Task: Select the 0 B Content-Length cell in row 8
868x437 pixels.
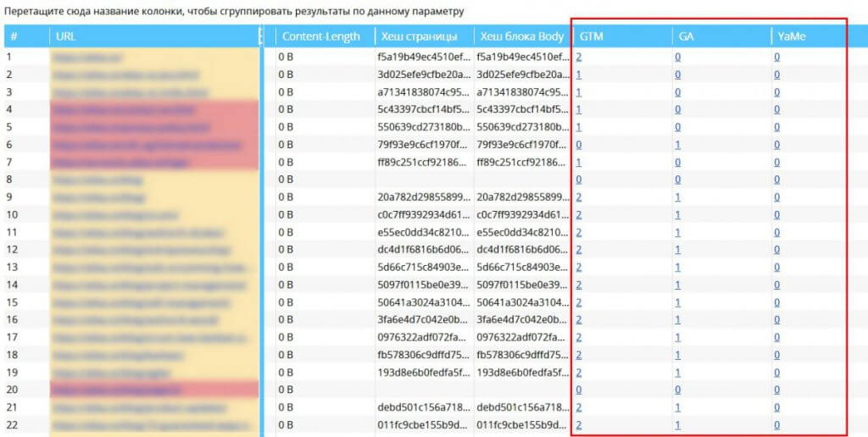Action: click(285, 180)
